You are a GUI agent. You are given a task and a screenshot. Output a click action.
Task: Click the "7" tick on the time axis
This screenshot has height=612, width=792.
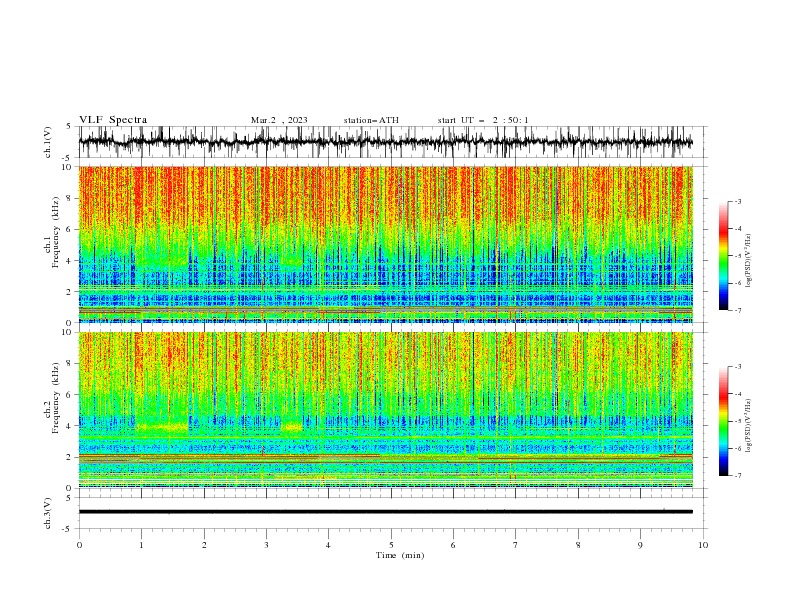click(x=516, y=545)
